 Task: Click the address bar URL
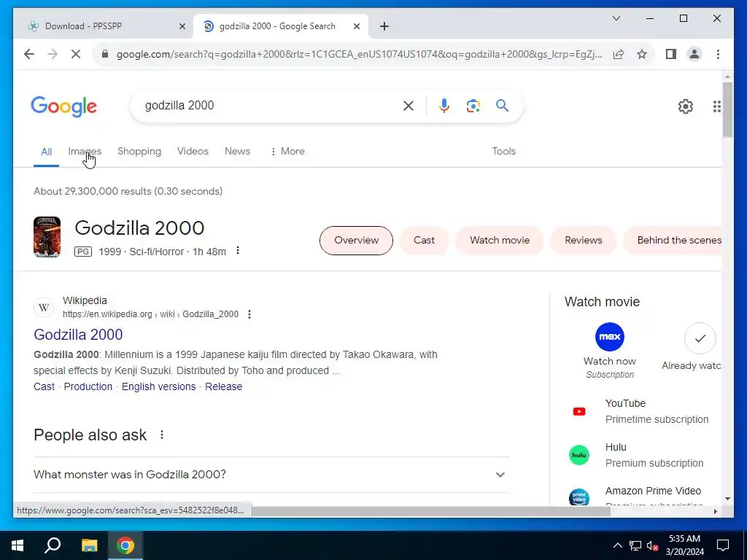coord(359,54)
